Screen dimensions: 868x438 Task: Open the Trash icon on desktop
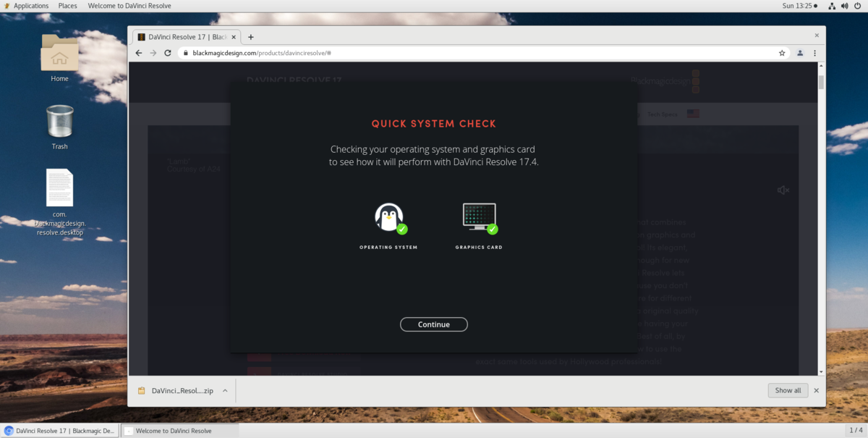[x=59, y=127]
